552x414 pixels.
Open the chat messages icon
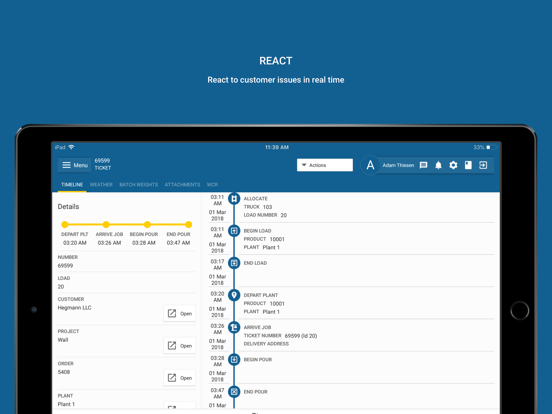coord(424,165)
